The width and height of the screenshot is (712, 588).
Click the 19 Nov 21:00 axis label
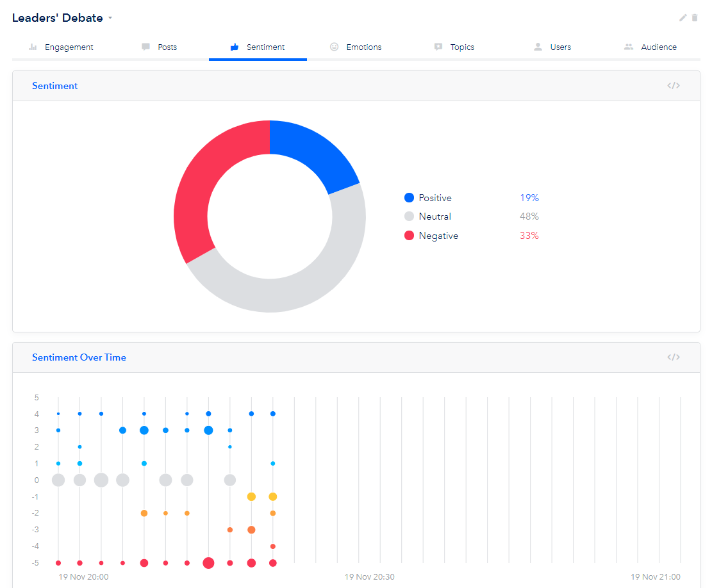656,576
